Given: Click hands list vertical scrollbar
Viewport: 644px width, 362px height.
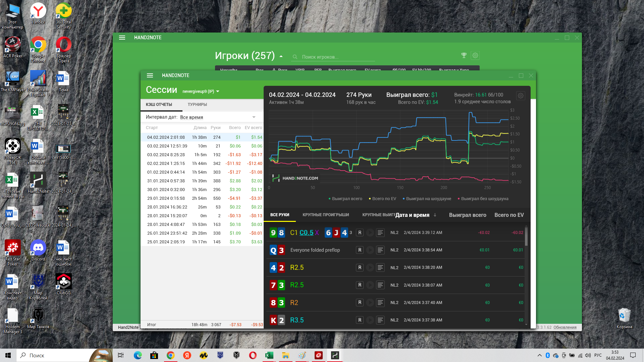Looking at the screenshot, I should click(526, 237).
